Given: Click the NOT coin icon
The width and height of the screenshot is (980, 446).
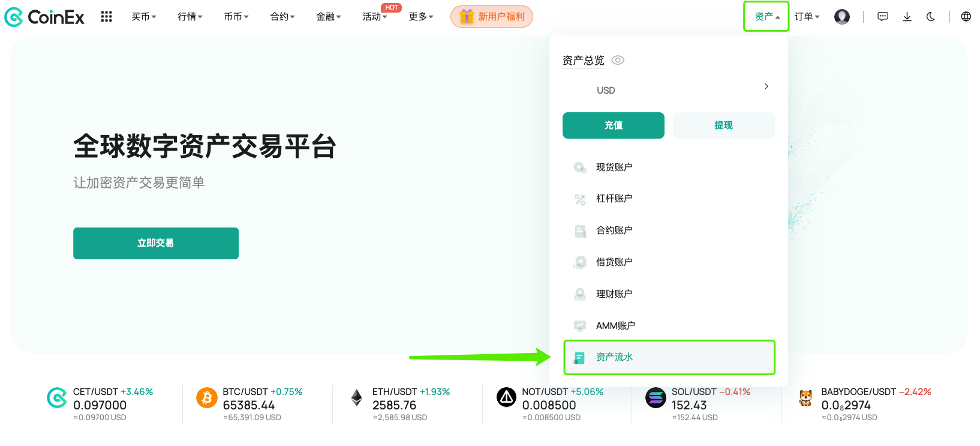Looking at the screenshot, I should point(506,397).
